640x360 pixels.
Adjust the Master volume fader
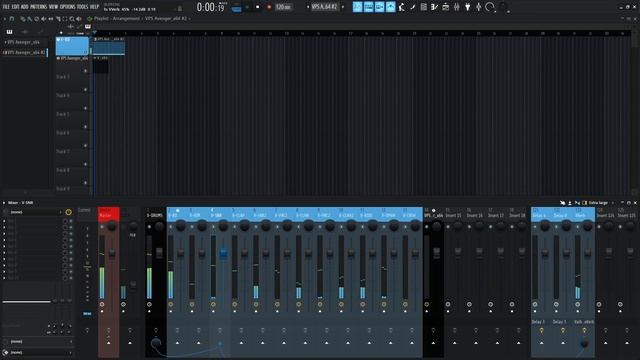[112, 254]
